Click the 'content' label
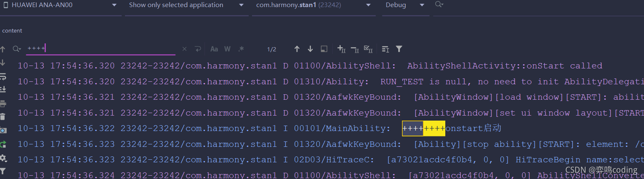The height and width of the screenshot is (179, 644). pos(12,31)
